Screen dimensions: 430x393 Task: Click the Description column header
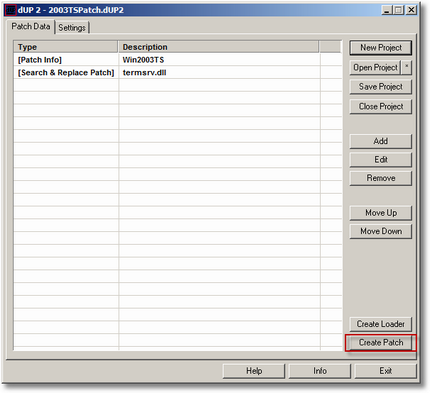coord(219,47)
